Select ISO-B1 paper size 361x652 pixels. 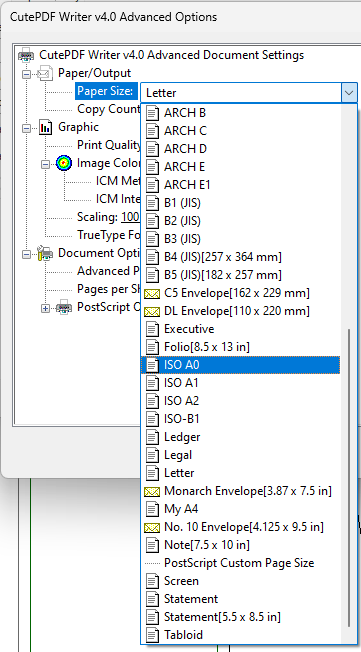click(240, 419)
